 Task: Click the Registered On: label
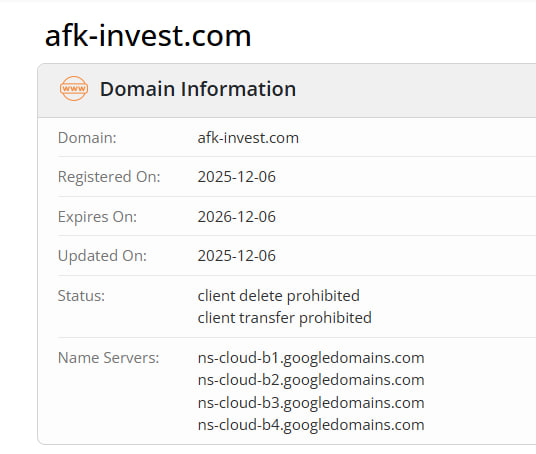tap(109, 177)
